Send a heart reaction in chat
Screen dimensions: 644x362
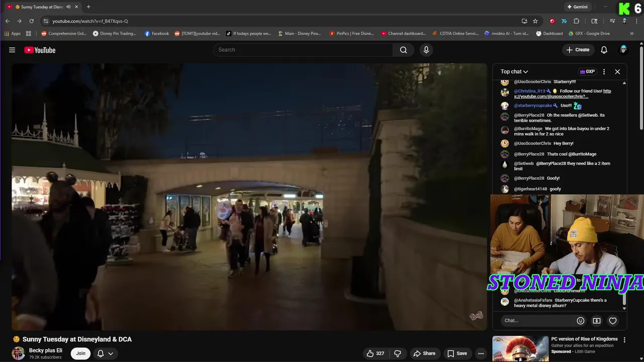[613, 321]
